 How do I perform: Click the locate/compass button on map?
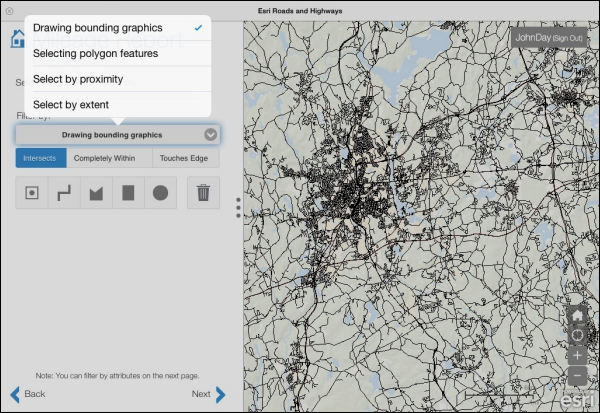pyautogui.click(x=577, y=335)
